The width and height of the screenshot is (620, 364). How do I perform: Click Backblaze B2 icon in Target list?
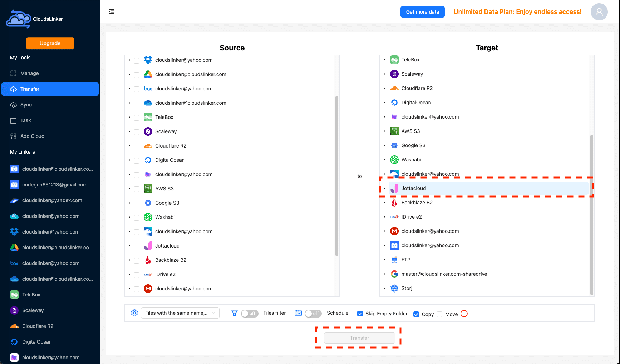394,203
